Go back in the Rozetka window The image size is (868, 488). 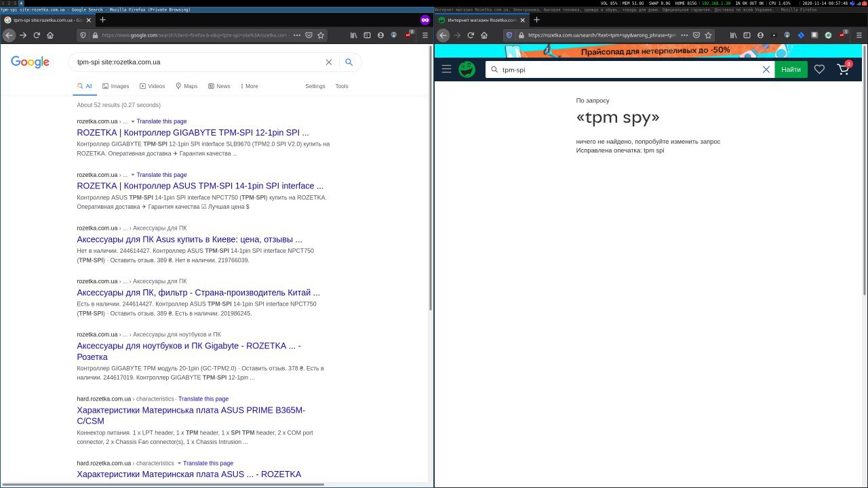pyautogui.click(x=443, y=35)
